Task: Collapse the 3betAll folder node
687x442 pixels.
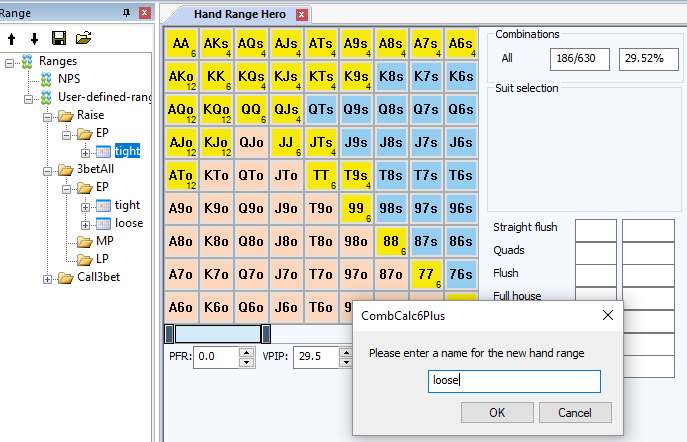Action: coord(49,169)
